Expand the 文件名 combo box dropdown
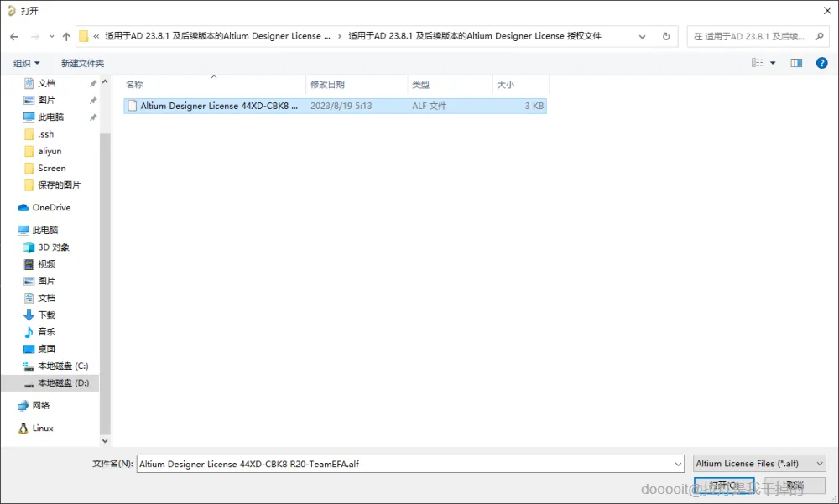Screen dimensions: 839x504 point(678,464)
